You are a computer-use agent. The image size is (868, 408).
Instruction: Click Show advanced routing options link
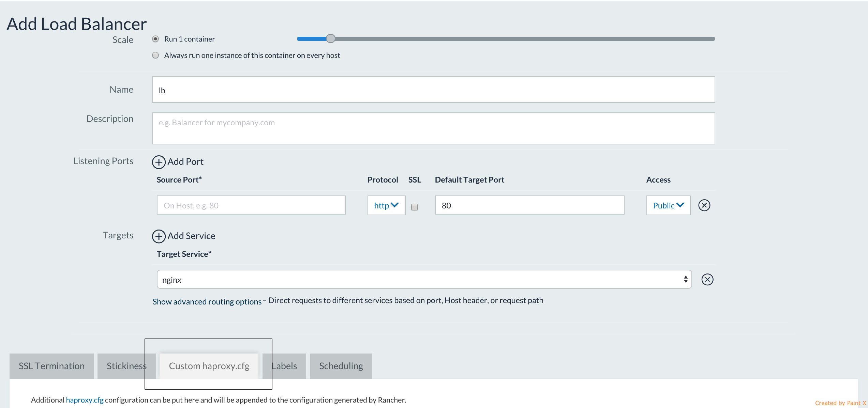click(207, 302)
